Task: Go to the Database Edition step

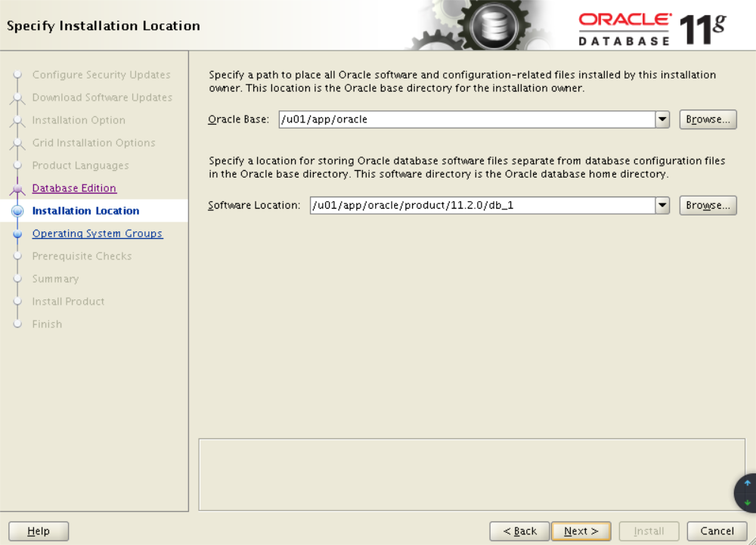Action: [x=74, y=188]
